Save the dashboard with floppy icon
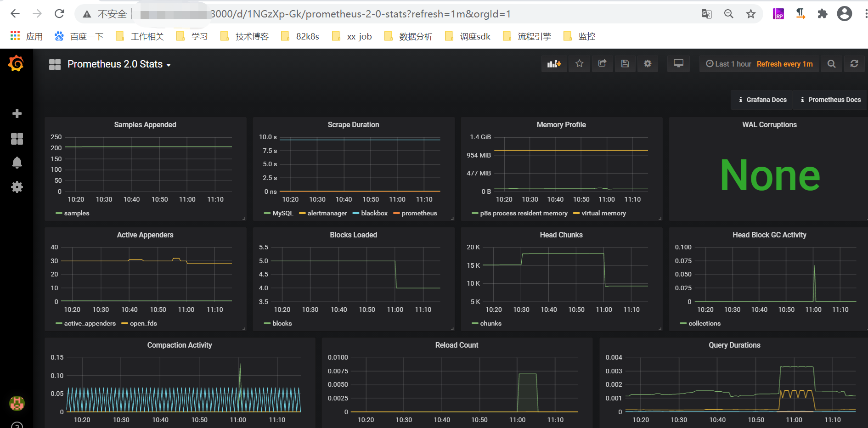Screen dimensions: 868x428 (625, 64)
